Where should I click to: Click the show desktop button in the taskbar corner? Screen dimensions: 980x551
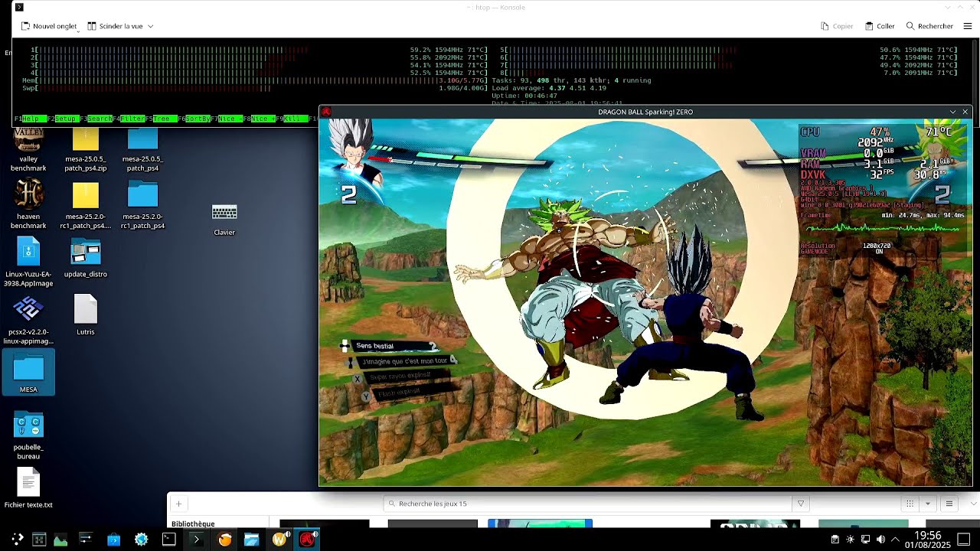point(964,540)
